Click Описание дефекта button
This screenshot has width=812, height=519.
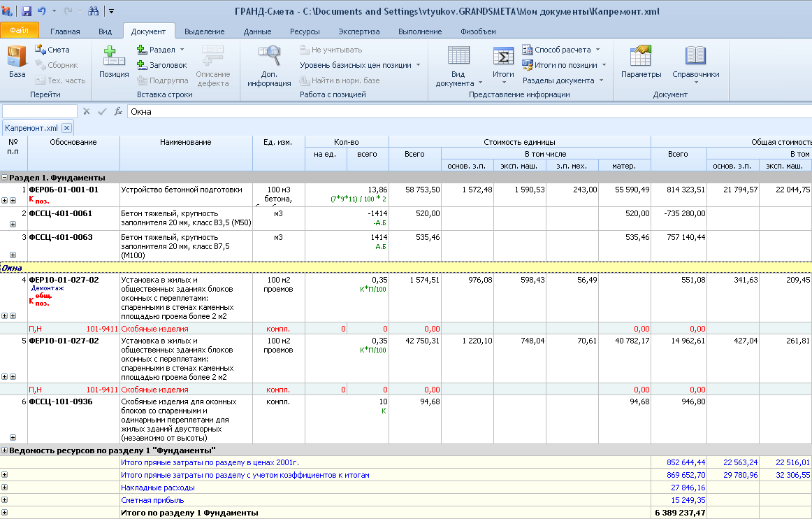point(213,66)
